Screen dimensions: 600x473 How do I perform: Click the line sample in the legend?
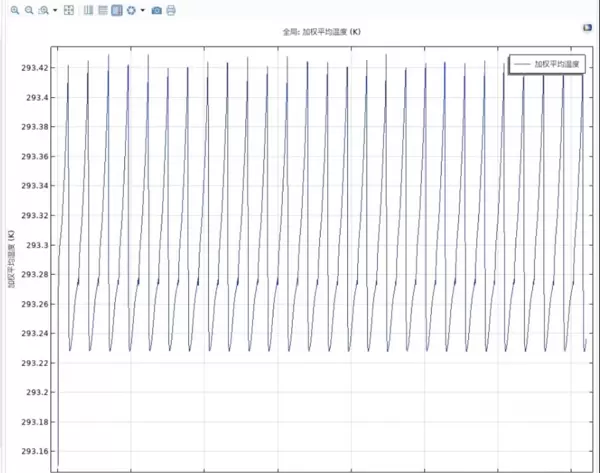[521, 64]
